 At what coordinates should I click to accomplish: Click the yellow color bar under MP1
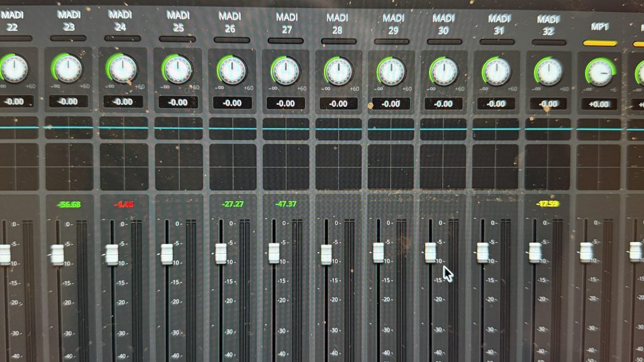[x=600, y=43]
